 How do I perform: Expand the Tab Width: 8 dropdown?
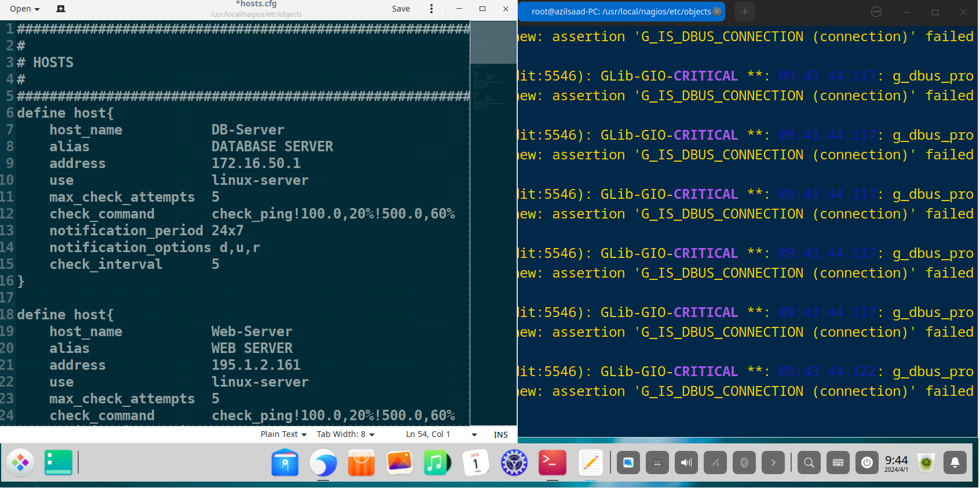tap(345, 435)
